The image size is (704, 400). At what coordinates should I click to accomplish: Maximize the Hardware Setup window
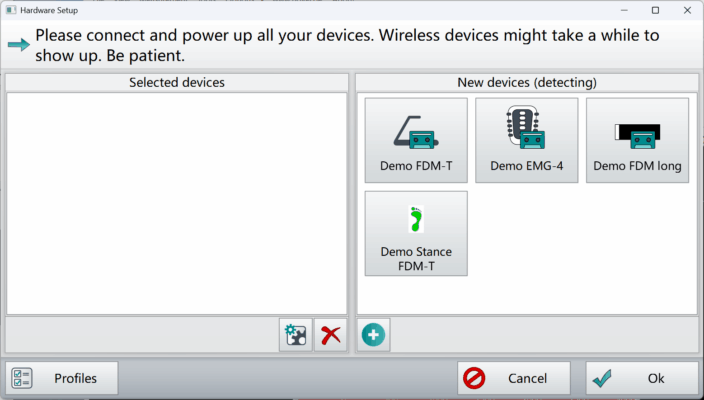(655, 9)
